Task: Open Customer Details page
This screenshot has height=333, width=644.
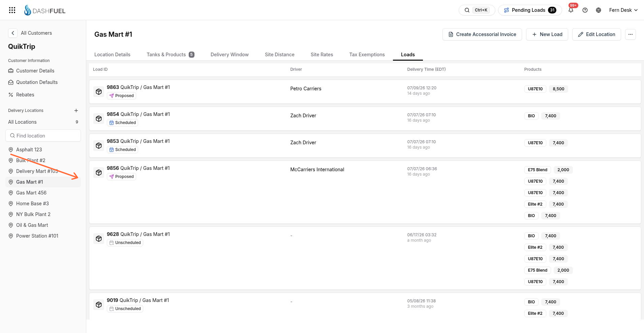Action: (35, 71)
